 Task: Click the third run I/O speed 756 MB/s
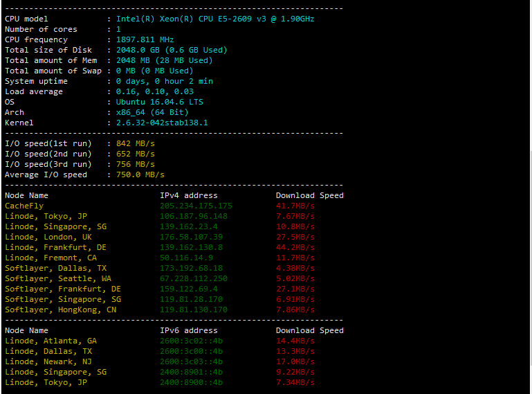pos(136,164)
